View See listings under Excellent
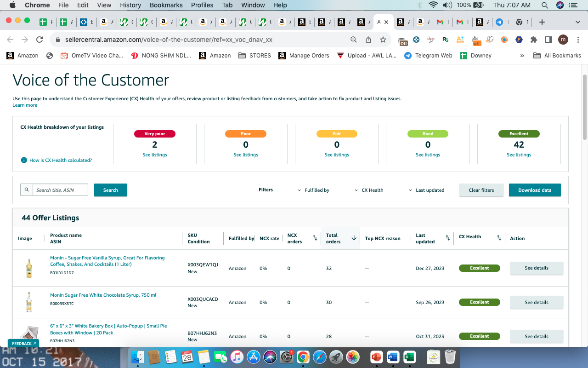Screen dimensions: 588x368 click(519, 155)
